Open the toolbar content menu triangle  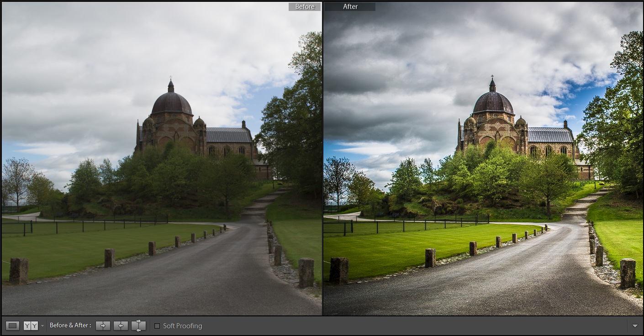pos(635,326)
